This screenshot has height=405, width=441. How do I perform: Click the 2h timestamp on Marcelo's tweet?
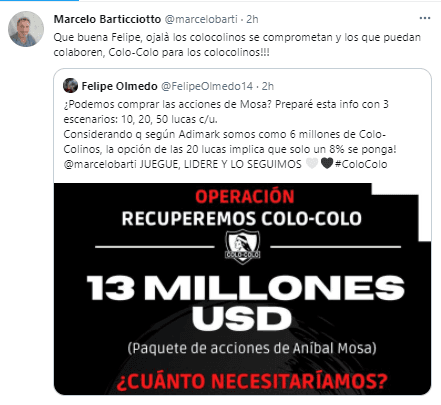click(252, 19)
